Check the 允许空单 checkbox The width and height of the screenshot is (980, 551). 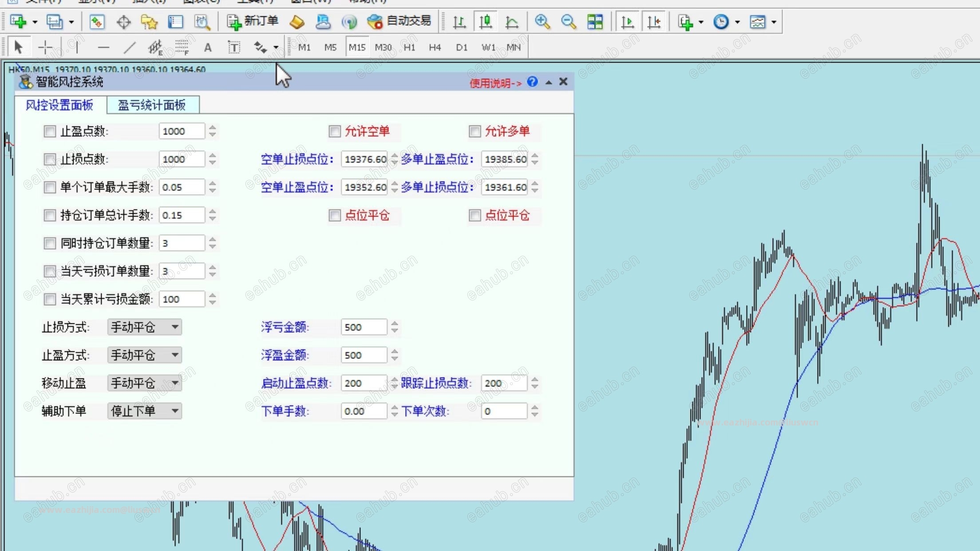click(335, 131)
